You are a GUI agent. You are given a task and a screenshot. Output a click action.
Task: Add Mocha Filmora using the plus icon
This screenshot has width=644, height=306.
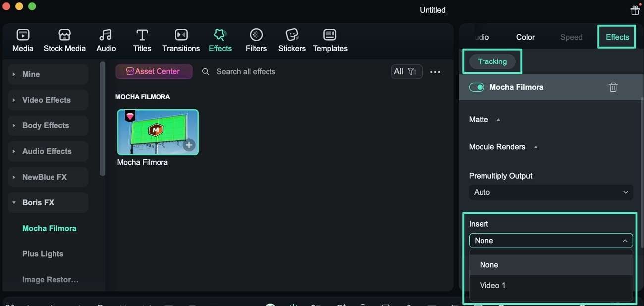pyautogui.click(x=189, y=145)
